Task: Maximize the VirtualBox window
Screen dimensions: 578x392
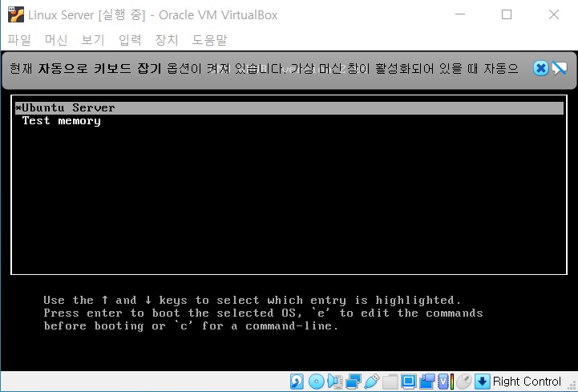Action: tap(507, 14)
